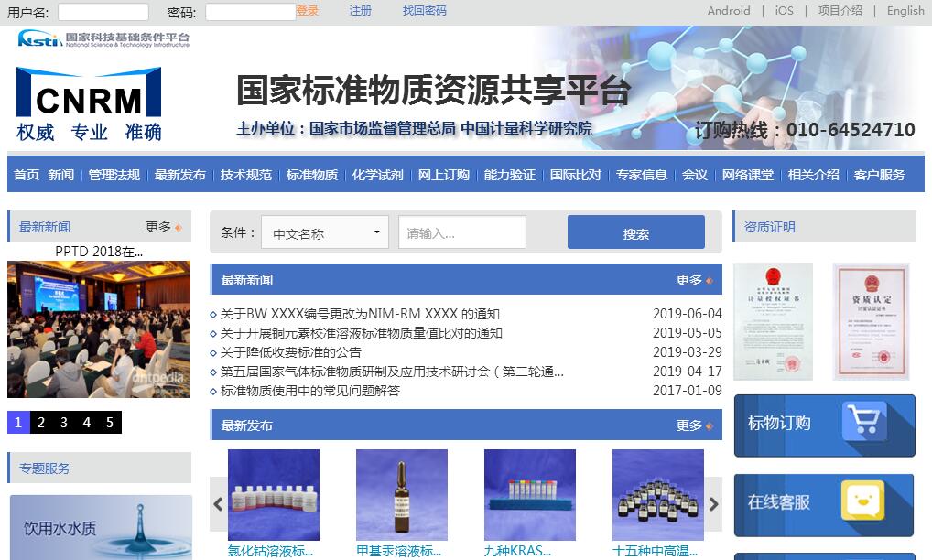Open the 能力验证 navigation menu
This screenshot has height=560, width=932.
(509, 175)
